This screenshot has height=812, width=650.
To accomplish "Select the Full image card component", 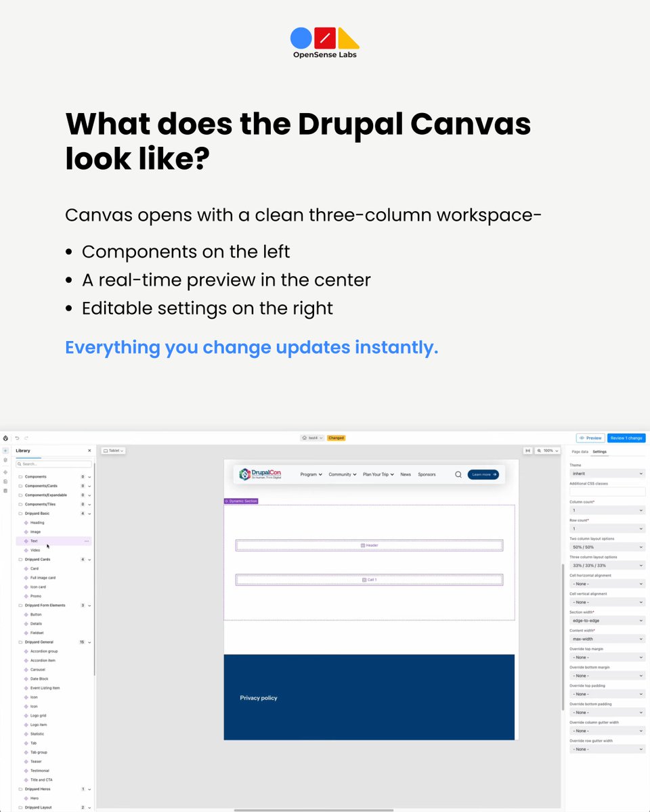I will tap(54, 578).
